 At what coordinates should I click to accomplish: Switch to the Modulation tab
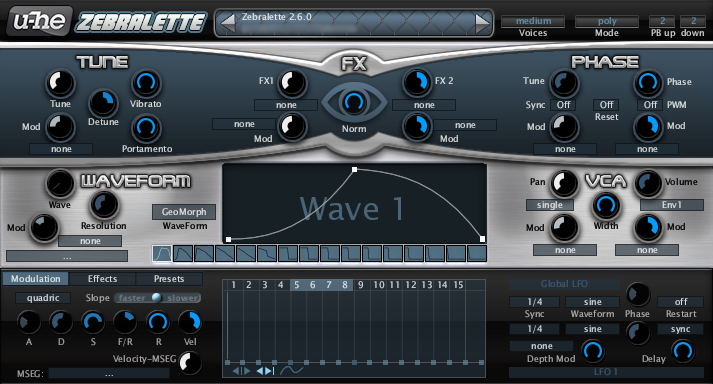[35, 278]
